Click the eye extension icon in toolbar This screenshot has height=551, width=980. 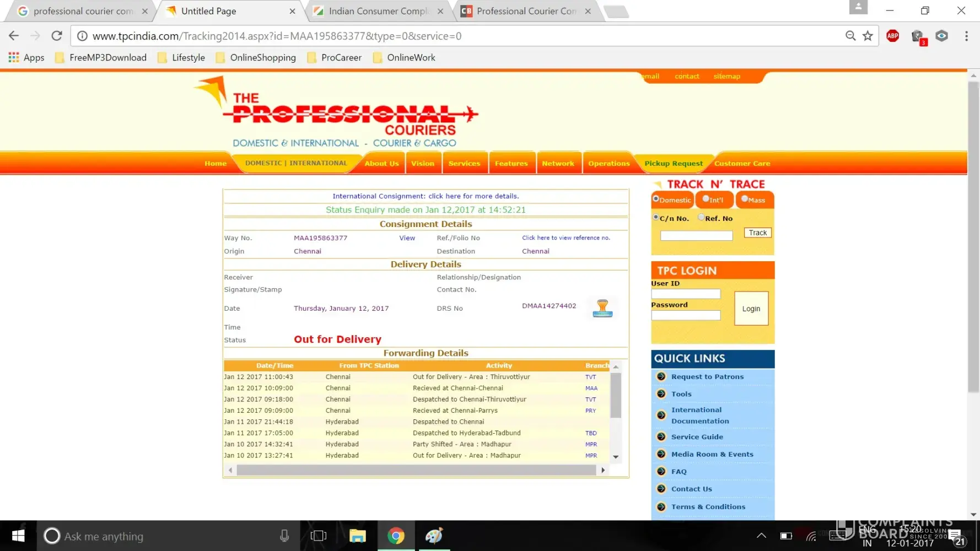click(x=941, y=36)
